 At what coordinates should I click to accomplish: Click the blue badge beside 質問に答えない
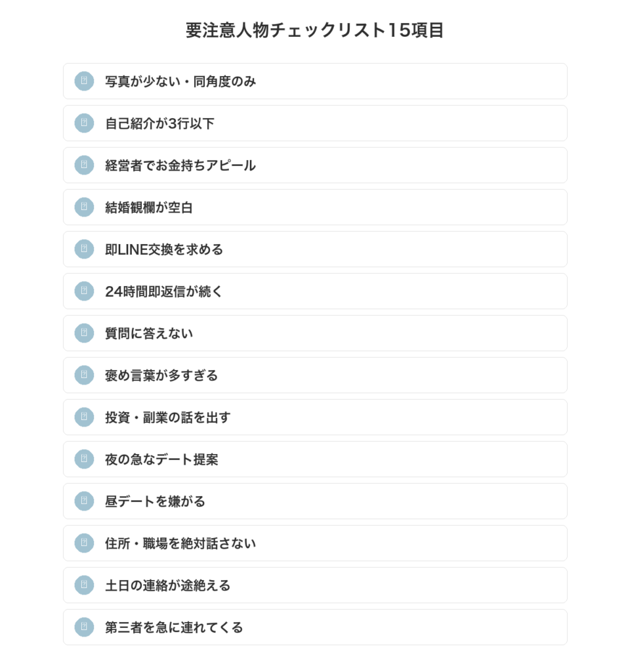pos(84,333)
